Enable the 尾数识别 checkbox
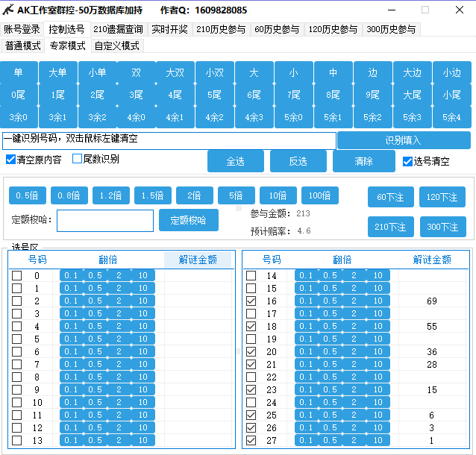476x455 pixels. [77, 159]
